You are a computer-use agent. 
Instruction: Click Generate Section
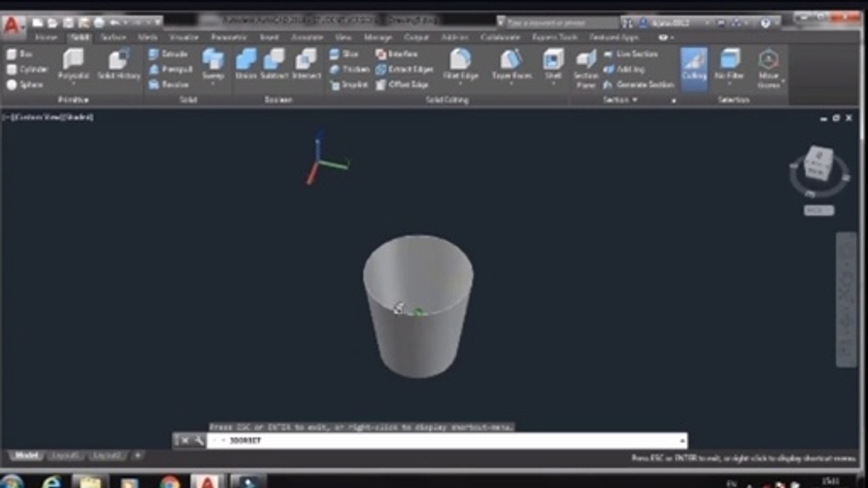(x=639, y=85)
